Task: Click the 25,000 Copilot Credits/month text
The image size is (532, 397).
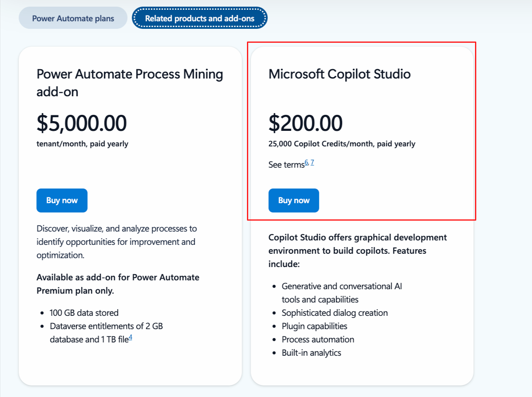Action: coord(342,144)
